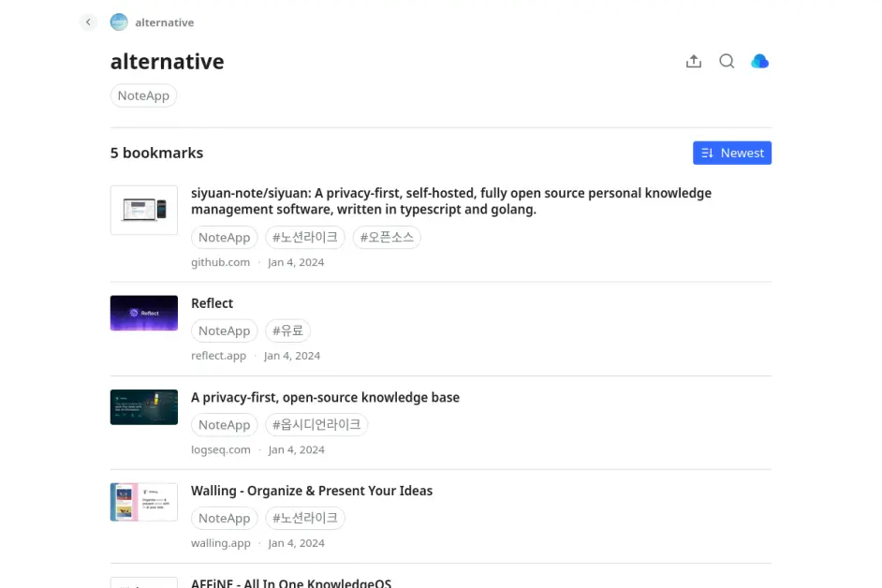Click the siyuan bookmark thumbnail
Screen dimensions: 882x588
pyautogui.click(x=144, y=210)
